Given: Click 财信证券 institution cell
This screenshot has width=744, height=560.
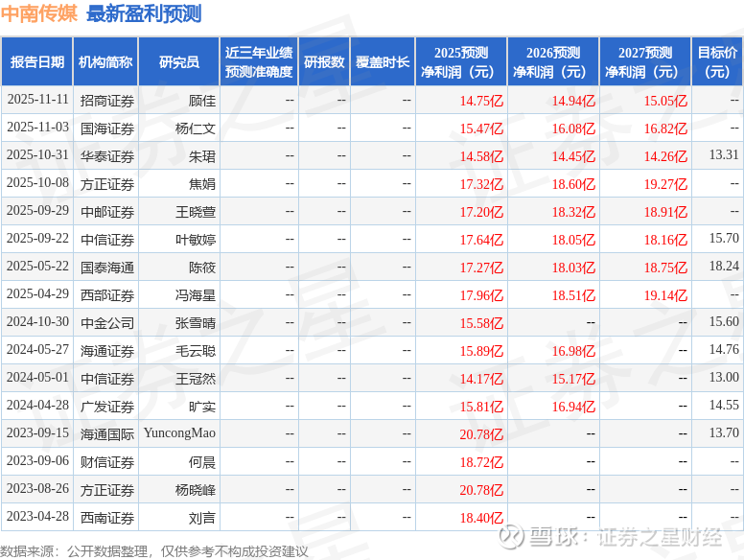Looking at the screenshot, I should [x=107, y=462].
